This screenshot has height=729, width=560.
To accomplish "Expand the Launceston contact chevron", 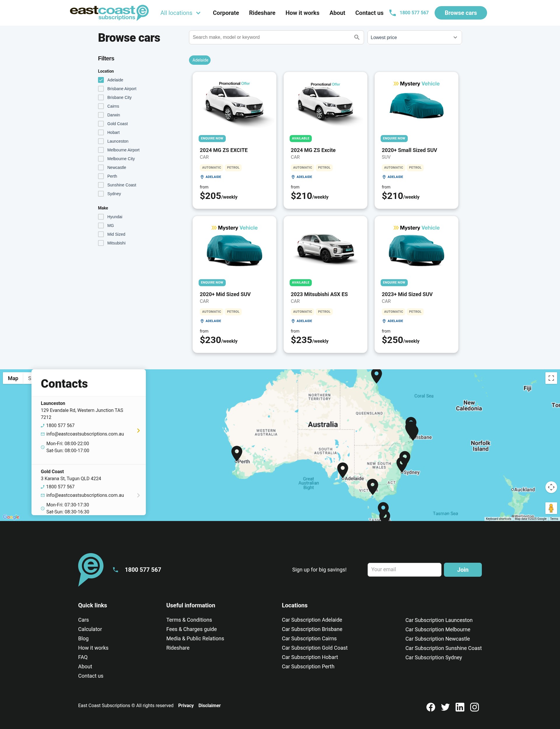I will (x=138, y=430).
